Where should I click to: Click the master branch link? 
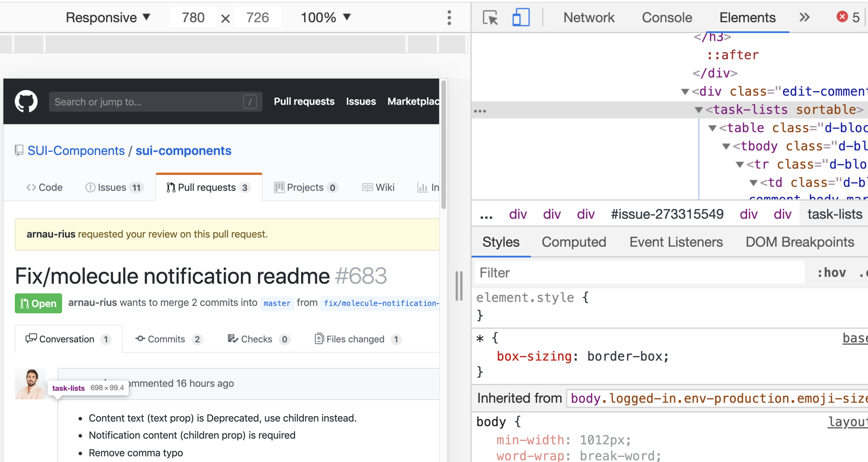(x=277, y=303)
